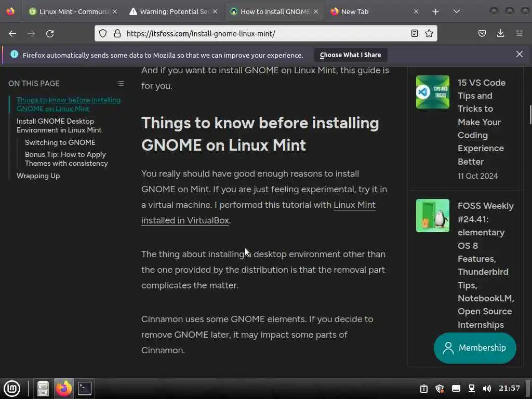
Task: Open tracking protection shield in address bar
Action: click(x=103, y=33)
